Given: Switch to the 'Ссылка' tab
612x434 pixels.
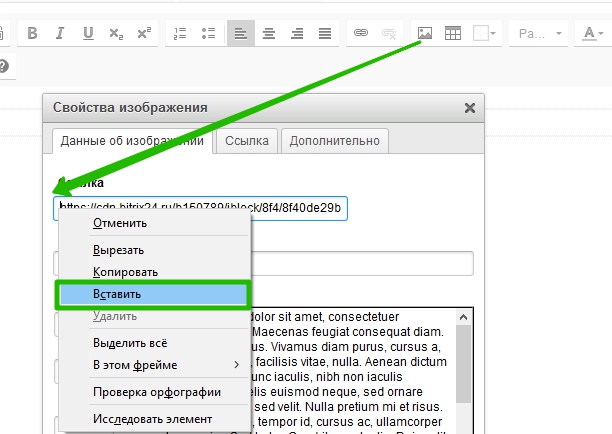Looking at the screenshot, I should click(x=247, y=141).
